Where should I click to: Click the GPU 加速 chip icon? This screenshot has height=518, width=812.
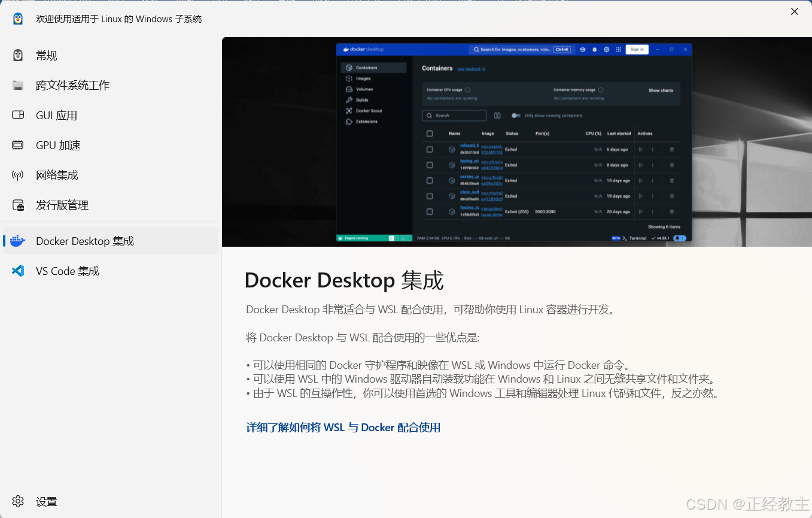tap(18, 145)
